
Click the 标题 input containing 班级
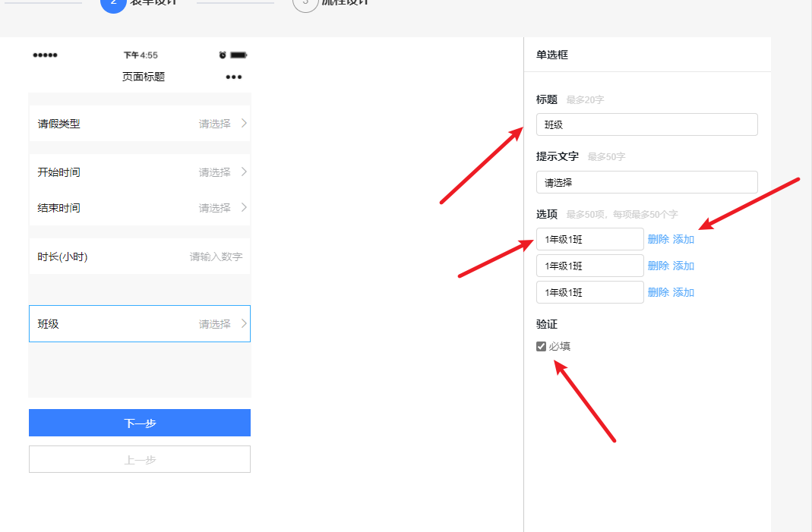pos(646,124)
